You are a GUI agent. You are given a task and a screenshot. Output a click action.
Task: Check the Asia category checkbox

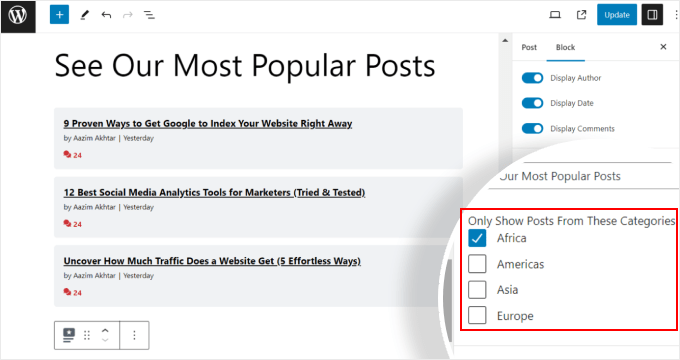coord(477,290)
